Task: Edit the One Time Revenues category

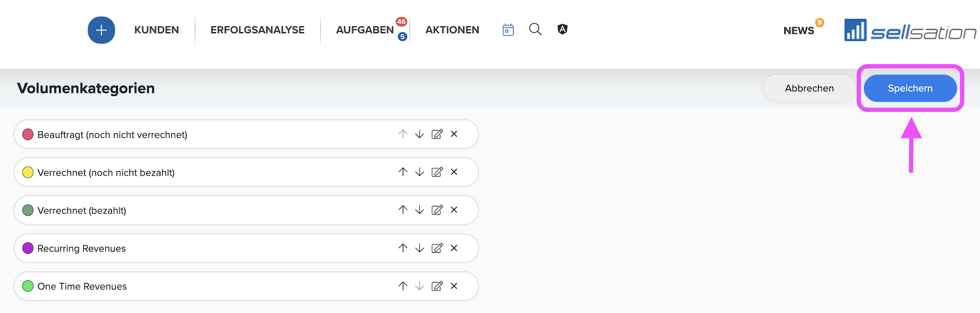Action: (437, 286)
